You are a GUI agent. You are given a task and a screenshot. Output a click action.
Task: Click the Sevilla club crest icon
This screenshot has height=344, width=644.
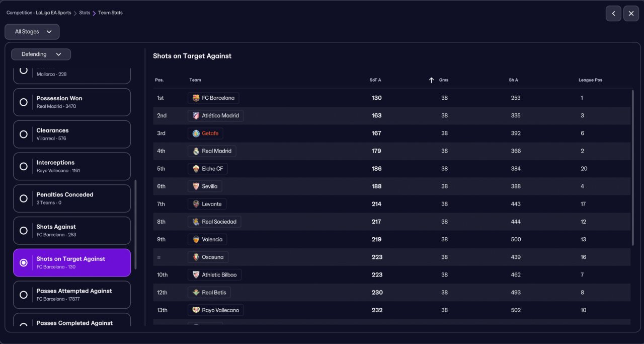pyautogui.click(x=196, y=186)
